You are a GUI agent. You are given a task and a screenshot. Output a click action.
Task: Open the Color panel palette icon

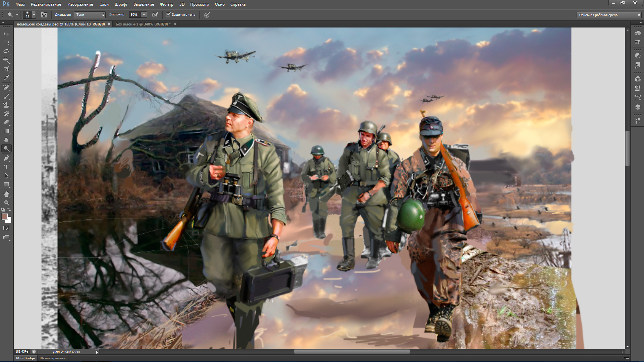pyautogui.click(x=638, y=33)
